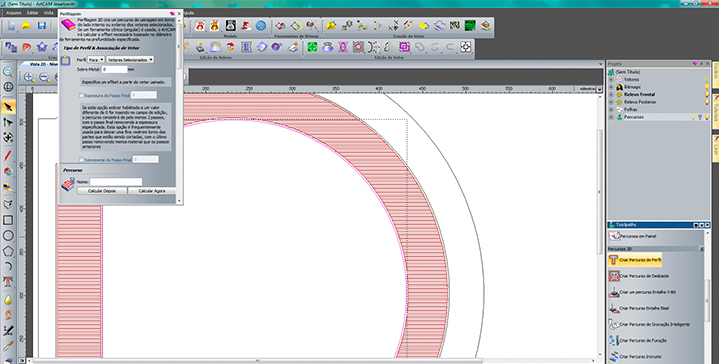The width and height of the screenshot is (719, 364).
Task: Click the globe view icon in left toolbar
Action: click(x=8, y=87)
